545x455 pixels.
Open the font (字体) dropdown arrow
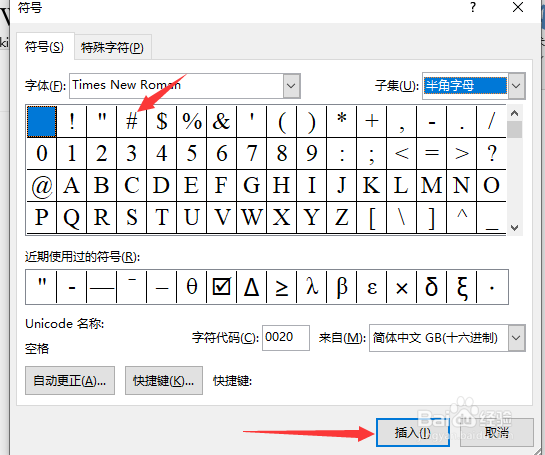[x=291, y=86]
